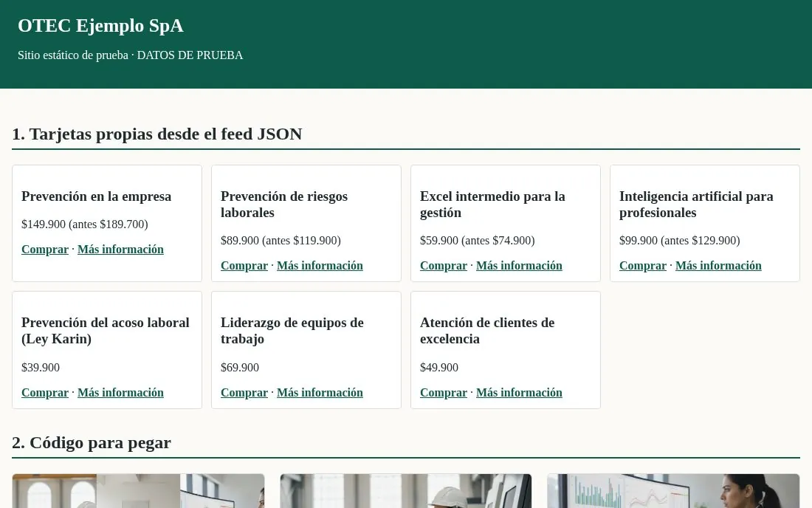812x508 pixels.
Task: Click title 'Prevención del acoso laboral (Ley Karin)'
Action: tap(106, 331)
